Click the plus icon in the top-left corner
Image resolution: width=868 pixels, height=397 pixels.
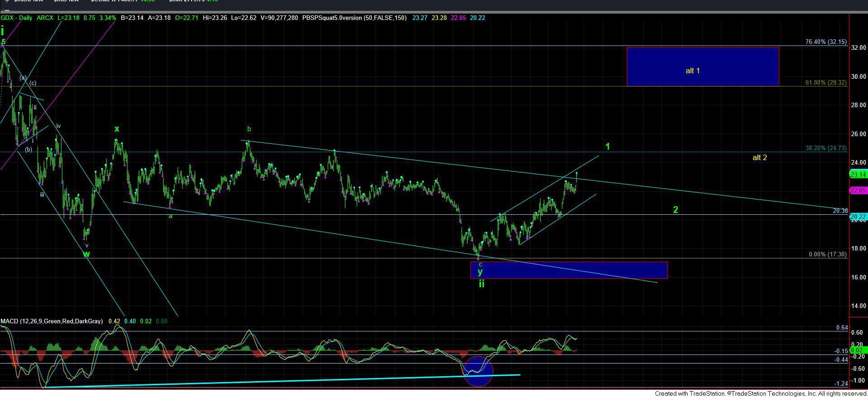coord(7,1)
